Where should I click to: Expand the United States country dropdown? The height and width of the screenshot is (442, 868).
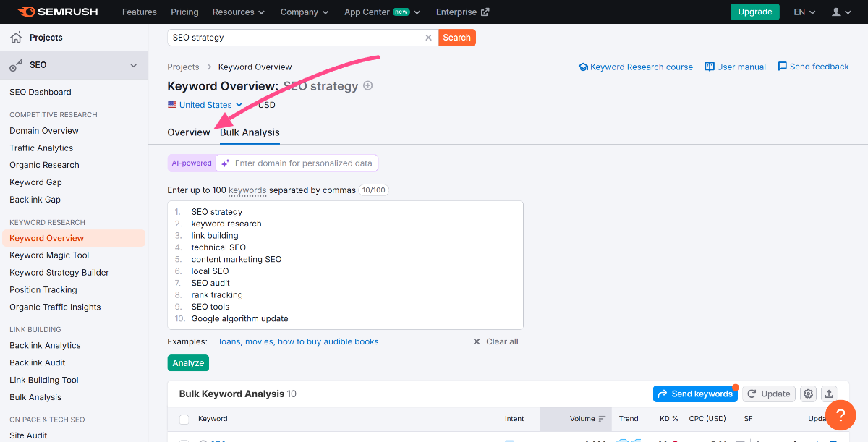click(205, 105)
